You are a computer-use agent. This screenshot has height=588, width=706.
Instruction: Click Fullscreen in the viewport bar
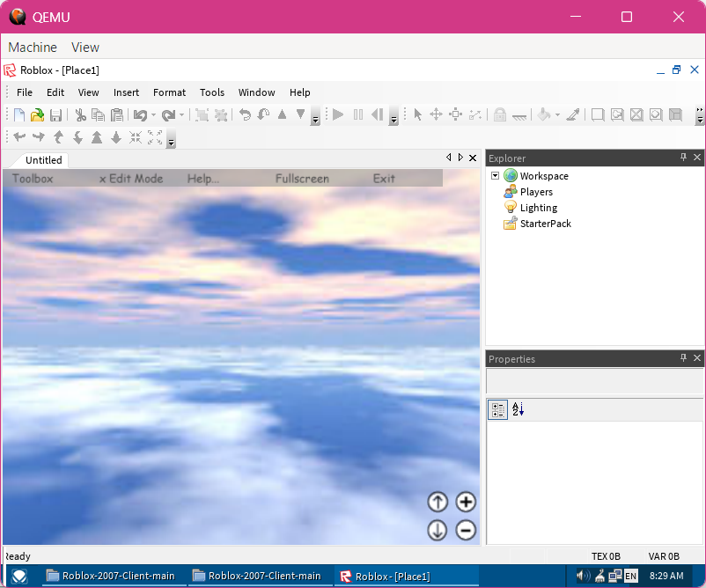(x=302, y=179)
